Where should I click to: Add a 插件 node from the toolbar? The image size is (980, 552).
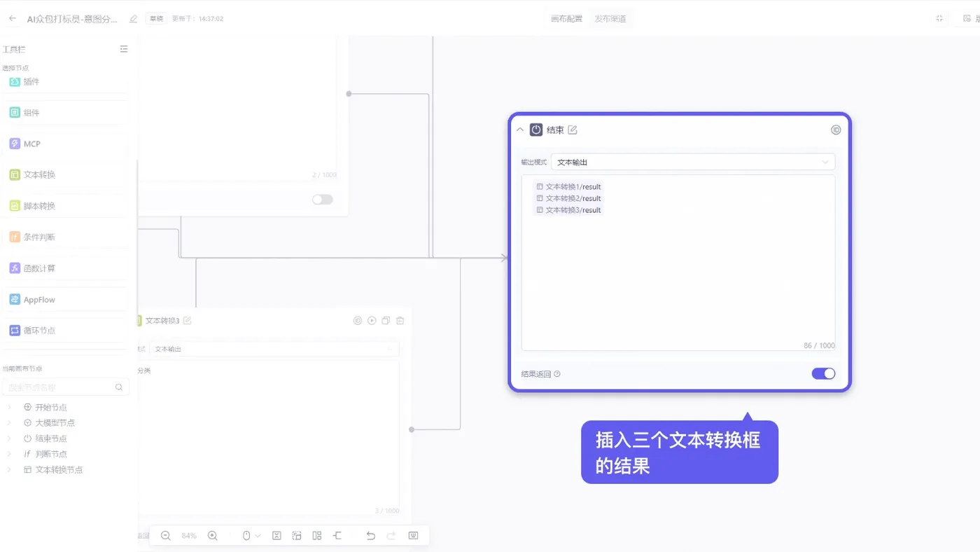pos(64,82)
